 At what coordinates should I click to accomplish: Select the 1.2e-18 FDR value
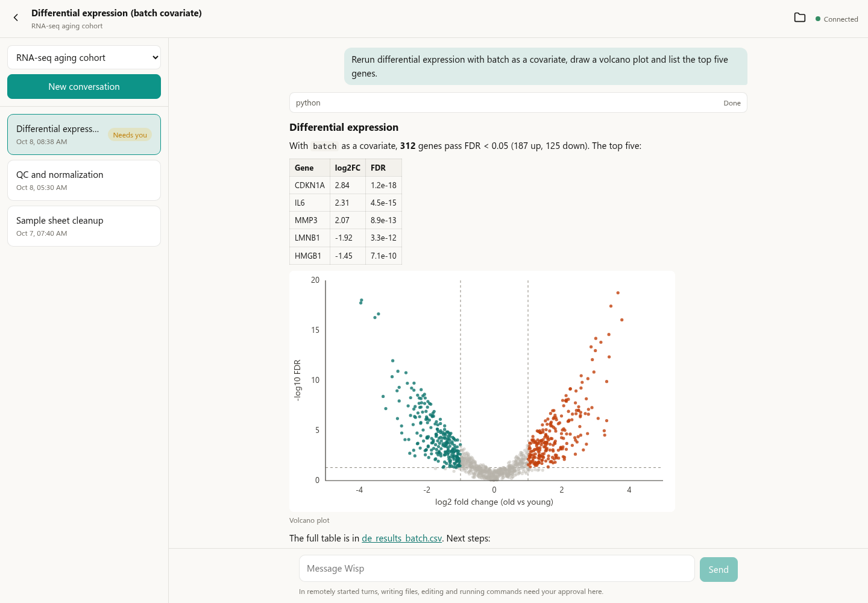tap(383, 186)
